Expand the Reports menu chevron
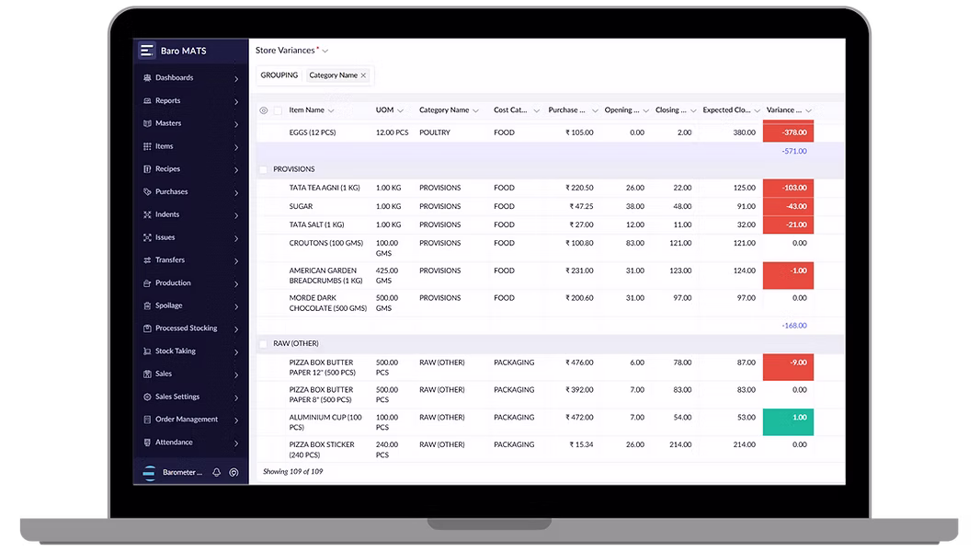 coord(236,101)
